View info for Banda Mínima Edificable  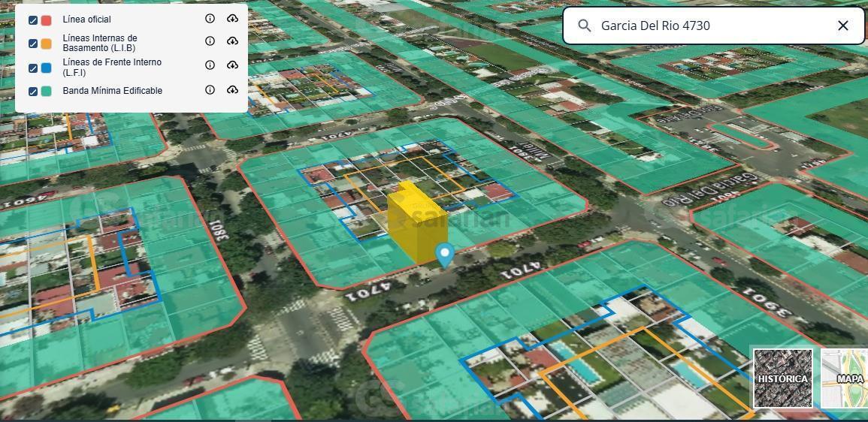(x=210, y=89)
